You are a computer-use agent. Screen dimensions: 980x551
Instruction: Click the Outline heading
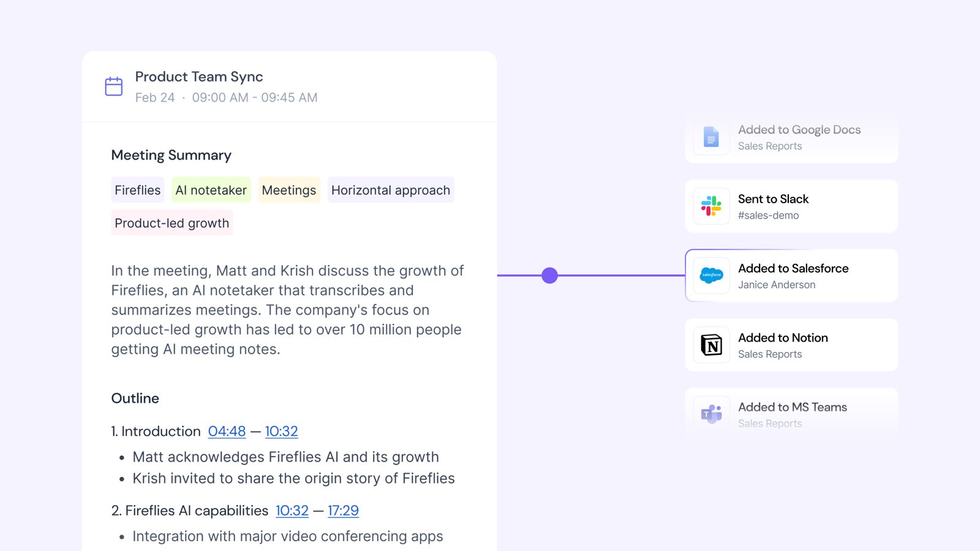click(x=135, y=399)
